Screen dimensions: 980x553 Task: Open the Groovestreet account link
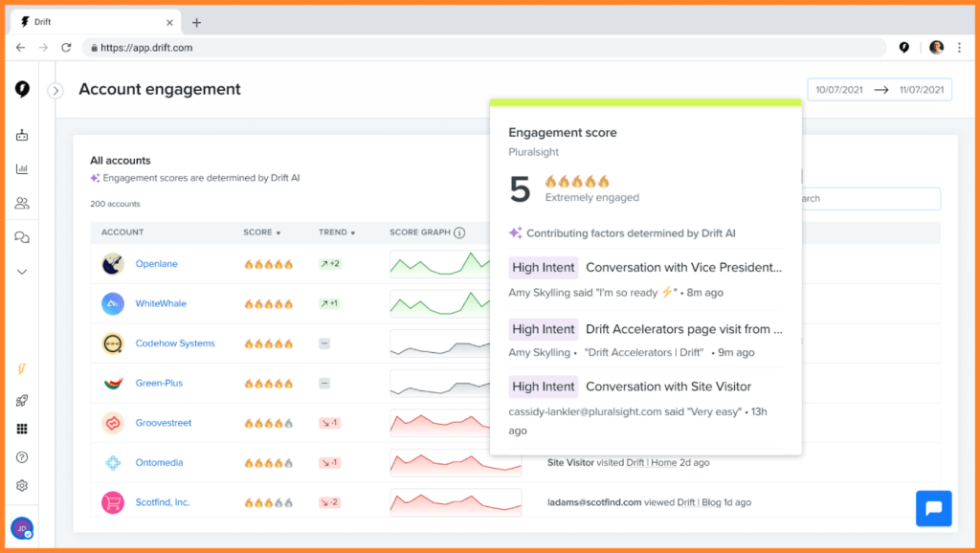coord(163,423)
